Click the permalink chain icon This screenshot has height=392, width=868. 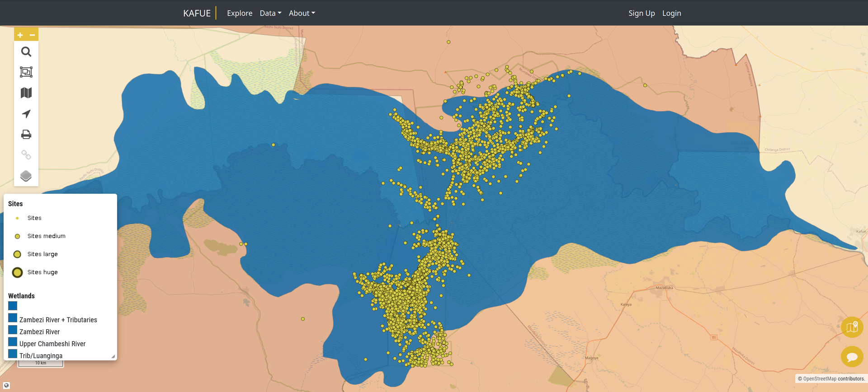coord(26,155)
